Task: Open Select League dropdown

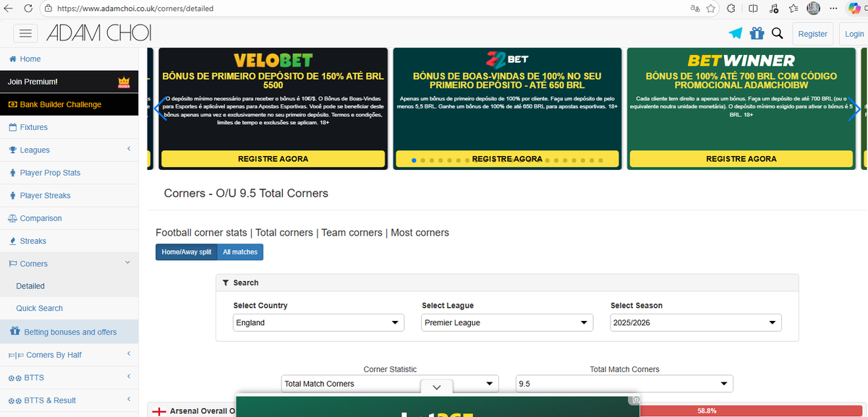Action: click(x=507, y=323)
